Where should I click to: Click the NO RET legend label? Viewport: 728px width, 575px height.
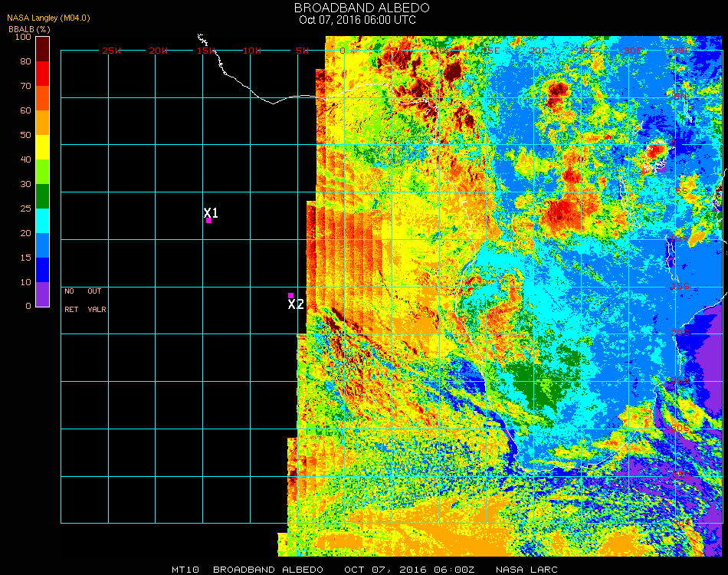click(x=70, y=301)
